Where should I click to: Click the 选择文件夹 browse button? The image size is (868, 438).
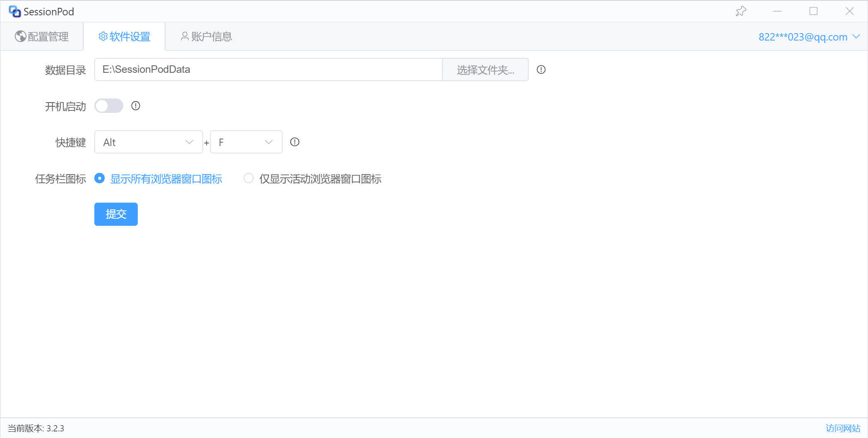485,69
